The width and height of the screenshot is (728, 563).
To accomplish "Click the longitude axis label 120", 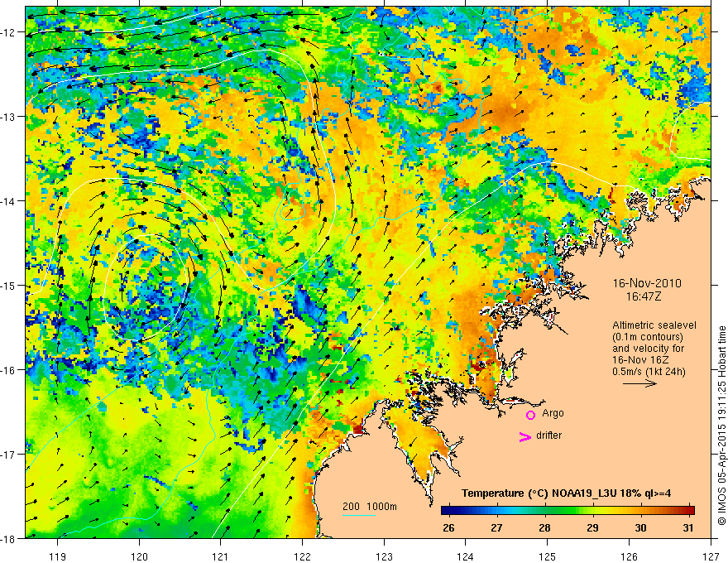I will pos(139,556).
